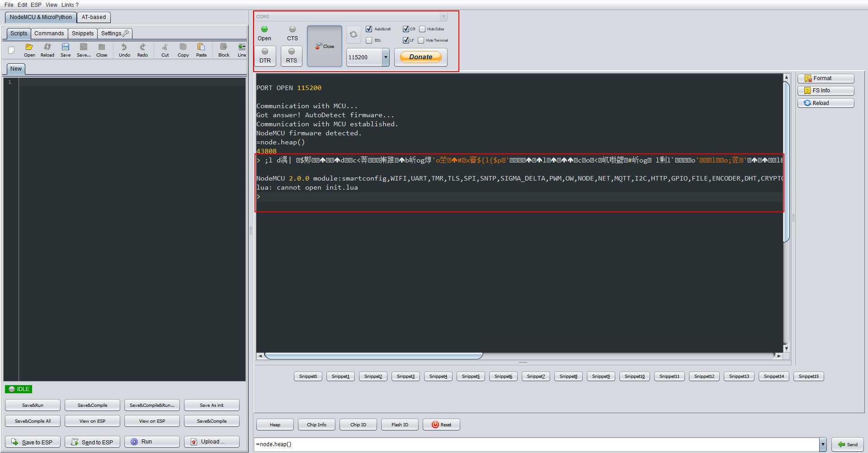The width and height of the screenshot is (868, 453).
Task: Click the Copy toolbar icon
Action: click(183, 50)
